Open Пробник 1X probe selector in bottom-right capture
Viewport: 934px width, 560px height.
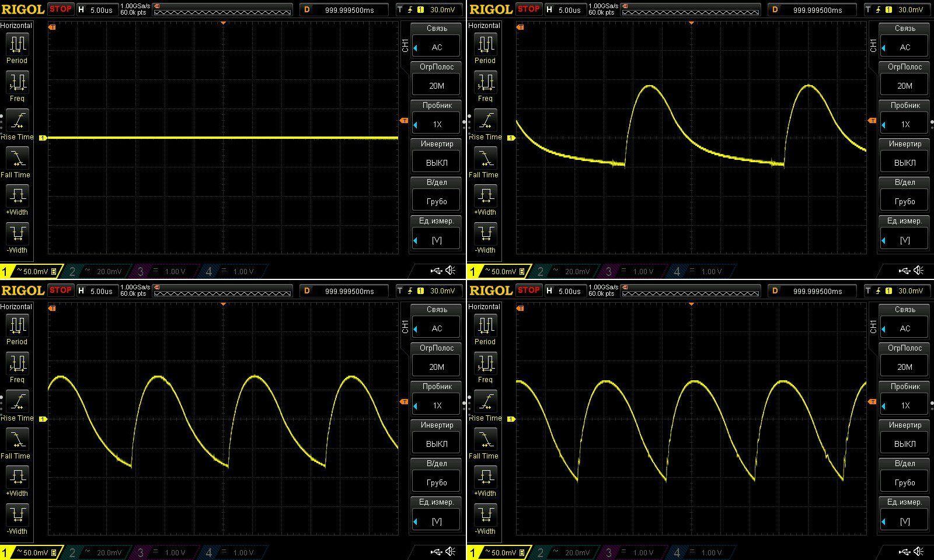click(905, 405)
